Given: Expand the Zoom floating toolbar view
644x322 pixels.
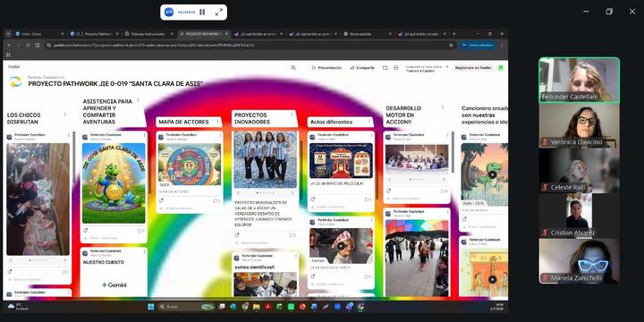Looking at the screenshot, I should pyautogui.click(x=219, y=13).
